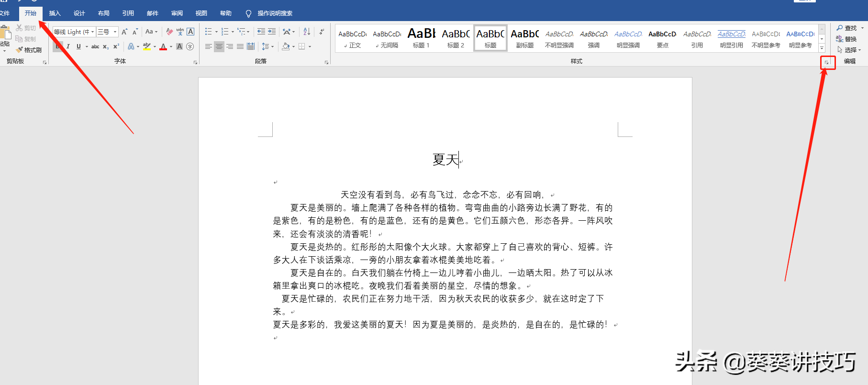Toggle Italic formatting
Screen dimensions: 868x385
pos(68,46)
